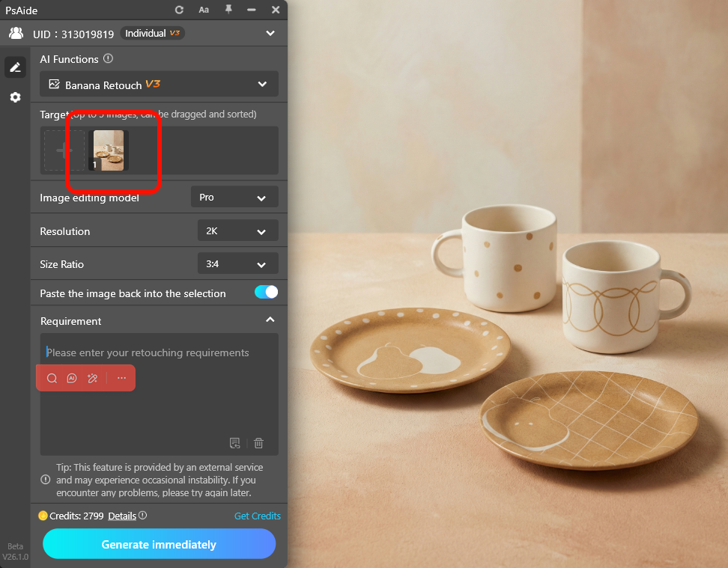Open the Resolution dropdown

[237, 230]
